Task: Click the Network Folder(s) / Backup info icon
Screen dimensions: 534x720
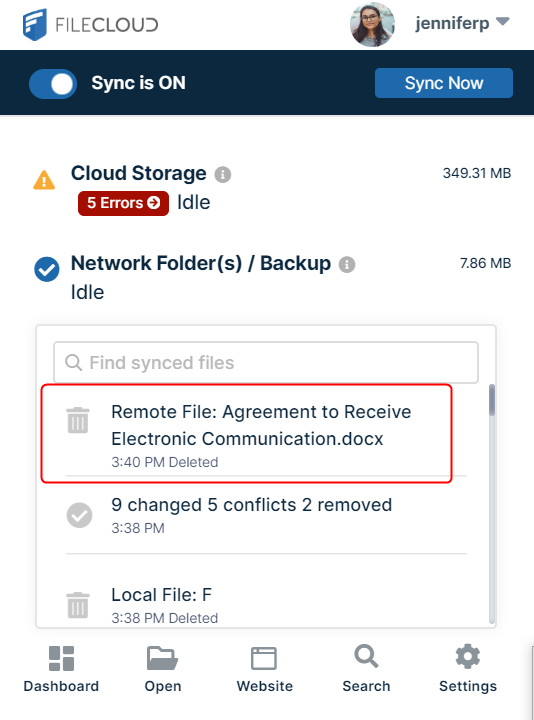Action: click(347, 264)
